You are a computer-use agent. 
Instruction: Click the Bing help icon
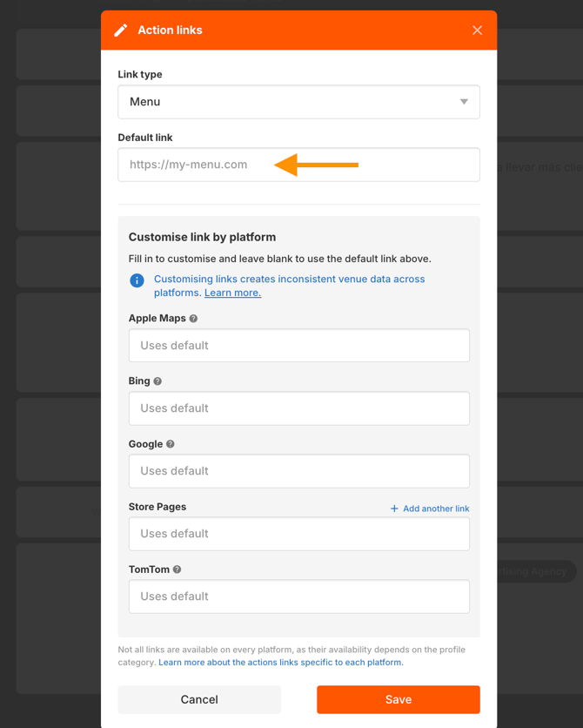(x=157, y=381)
